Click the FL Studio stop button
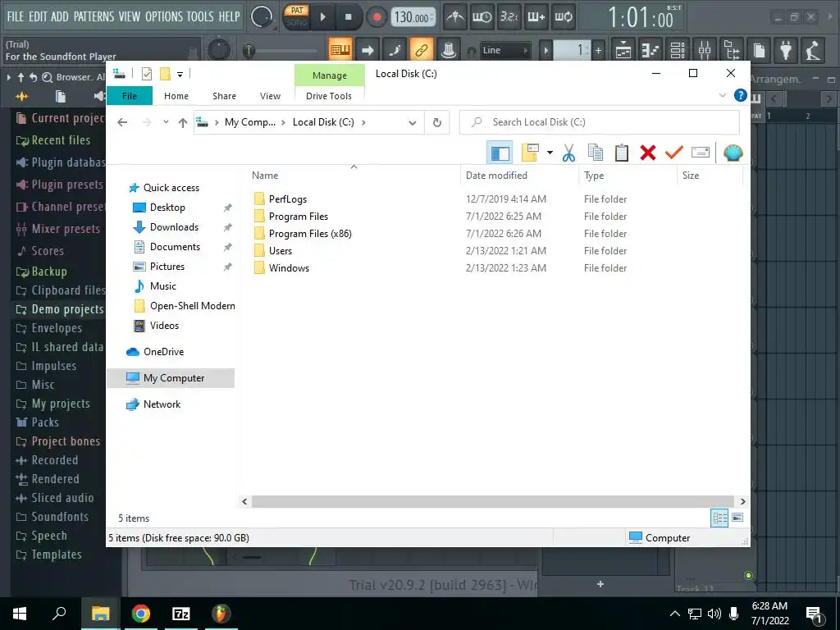Image resolution: width=840 pixels, height=630 pixels. point(348,17)
